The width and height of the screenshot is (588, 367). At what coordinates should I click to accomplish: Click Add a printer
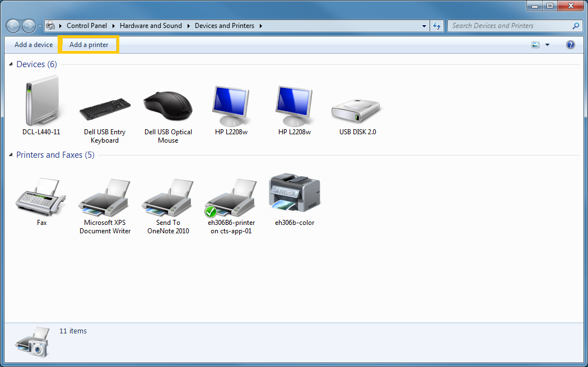(88, 44)
